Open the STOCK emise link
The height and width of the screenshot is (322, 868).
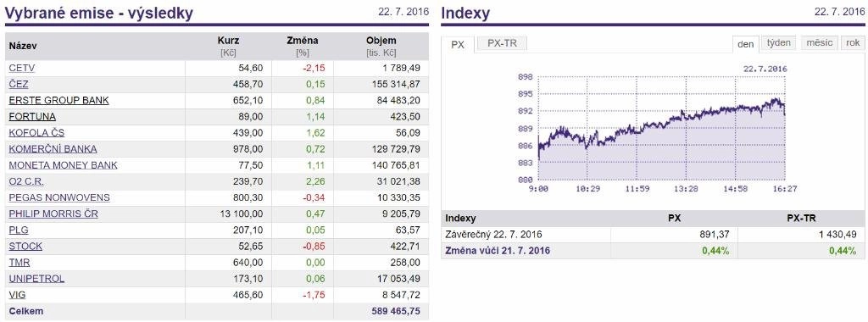[x=25, y=247]
